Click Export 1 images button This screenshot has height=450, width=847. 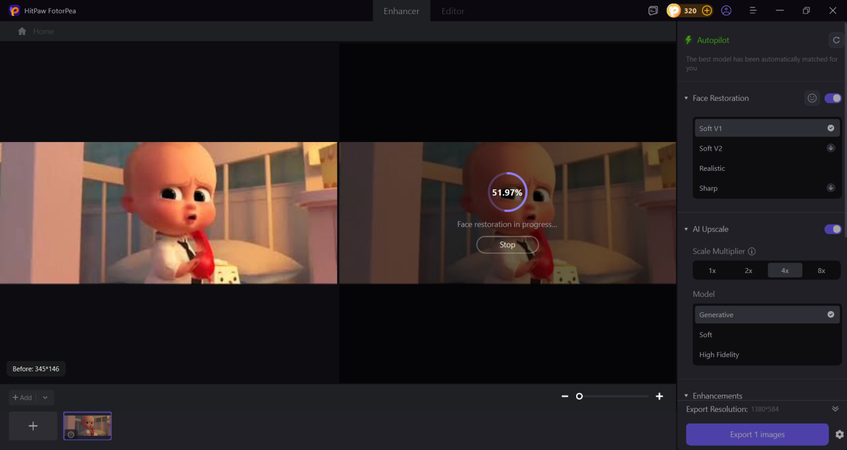pos(757,434)
